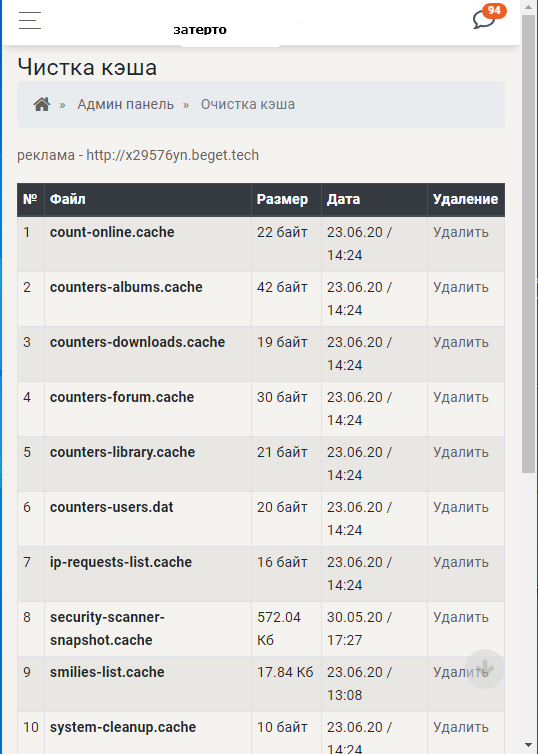Click Удалить for counters-library.cache
The width and height of the screenshot is (538, 754).
461,452
